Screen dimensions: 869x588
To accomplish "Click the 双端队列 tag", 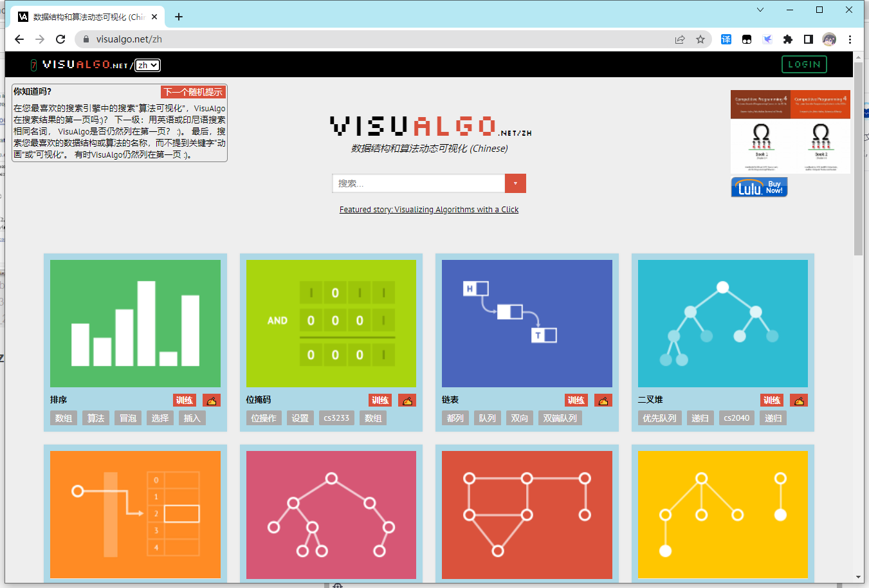I will 560,418.
